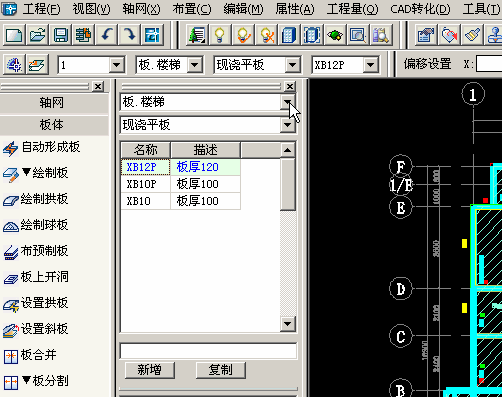Click the layered floor plan icon
The height and width of the screenshot is (397, 502).
tap(37, 64)
